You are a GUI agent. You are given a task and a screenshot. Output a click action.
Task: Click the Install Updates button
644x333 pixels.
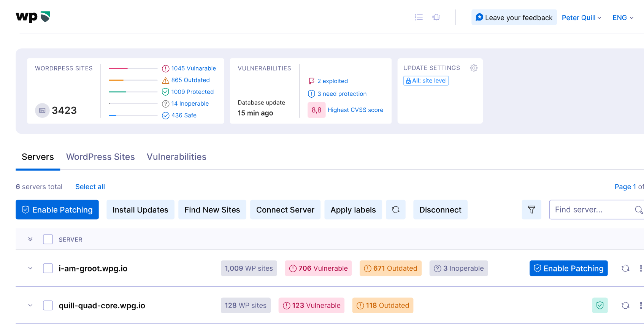(x=140, y=210)
